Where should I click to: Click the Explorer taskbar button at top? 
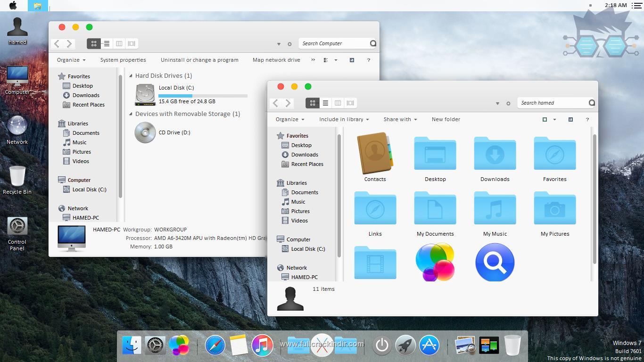point(38,6)
